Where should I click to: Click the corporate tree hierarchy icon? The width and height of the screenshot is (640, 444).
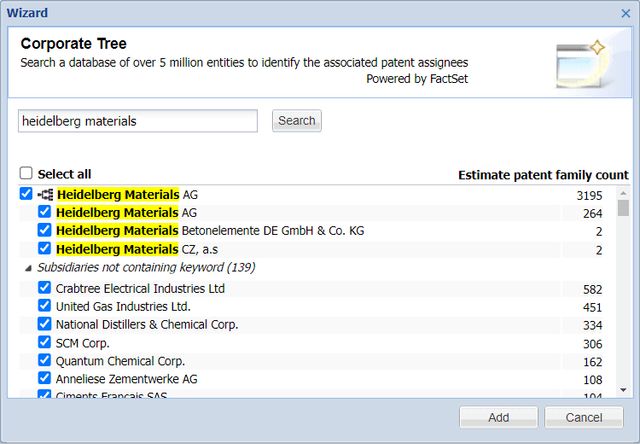coord(45,195)
